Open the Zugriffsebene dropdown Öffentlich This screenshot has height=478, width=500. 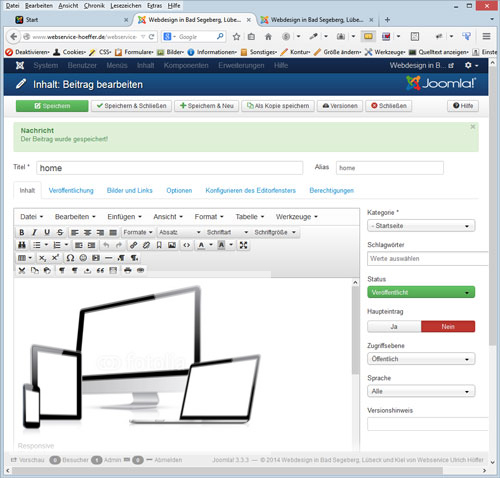(x=421, y=359)
